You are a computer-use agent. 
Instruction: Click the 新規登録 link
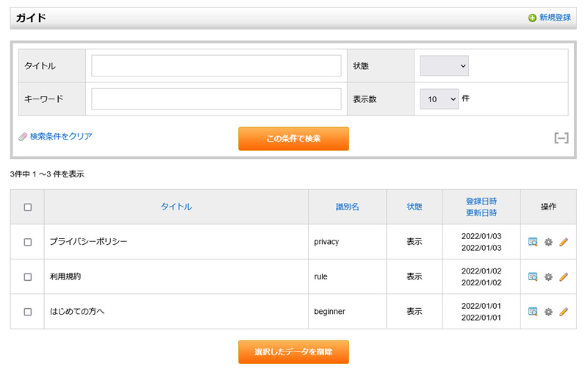[554, 18]
